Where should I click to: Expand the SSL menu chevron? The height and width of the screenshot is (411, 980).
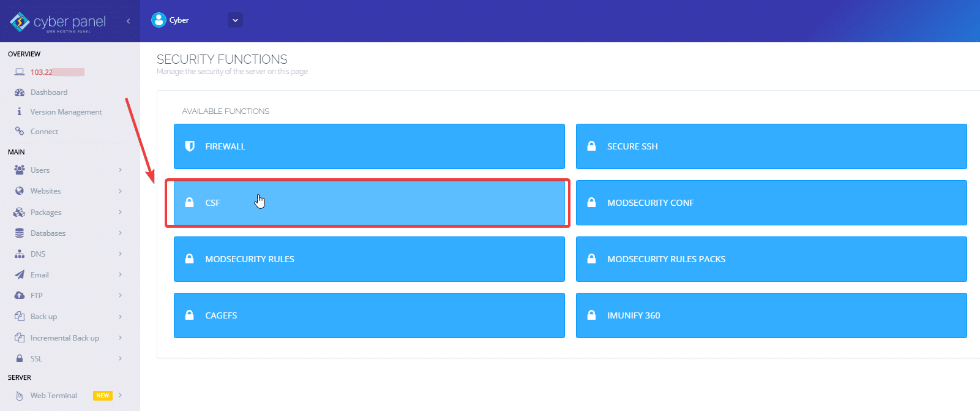point(120,358)
